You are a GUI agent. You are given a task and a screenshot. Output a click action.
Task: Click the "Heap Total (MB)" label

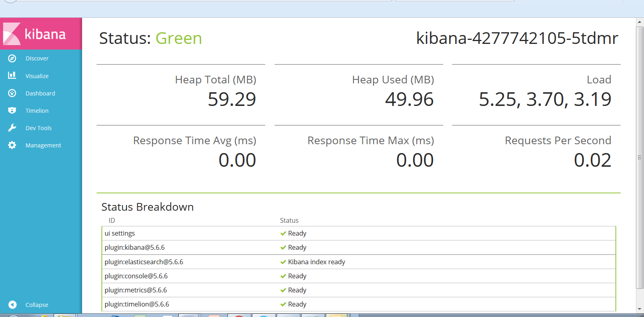[x=216, y=80]
